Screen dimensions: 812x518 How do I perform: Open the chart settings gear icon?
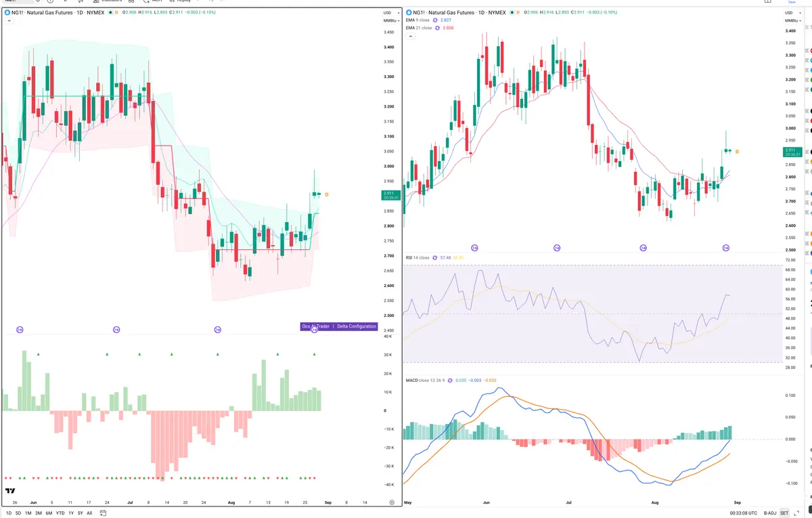point(392,502)
